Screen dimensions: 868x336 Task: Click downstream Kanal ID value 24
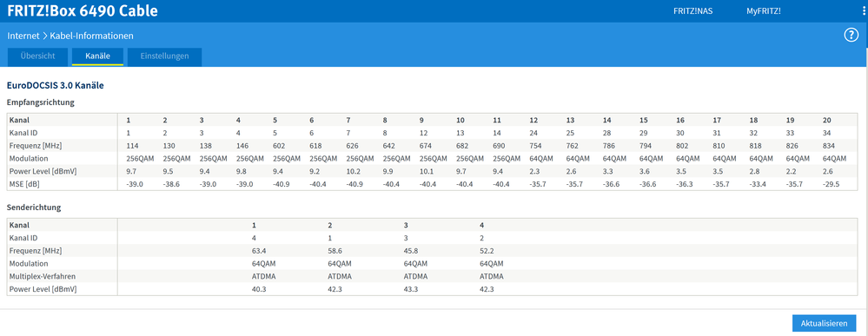[533, 133]
